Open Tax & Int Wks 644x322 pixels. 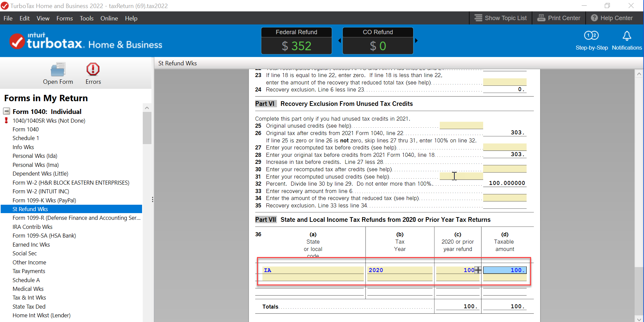click(29, 298)
